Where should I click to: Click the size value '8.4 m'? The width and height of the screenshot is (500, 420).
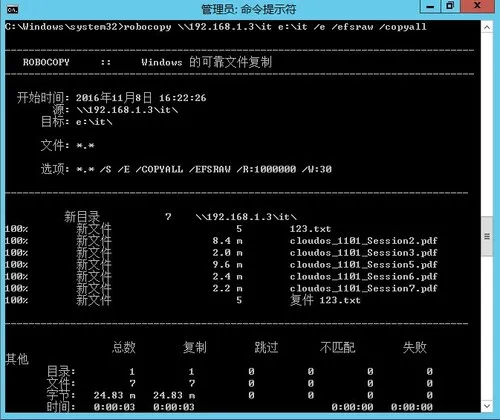[x=228, y=241]
